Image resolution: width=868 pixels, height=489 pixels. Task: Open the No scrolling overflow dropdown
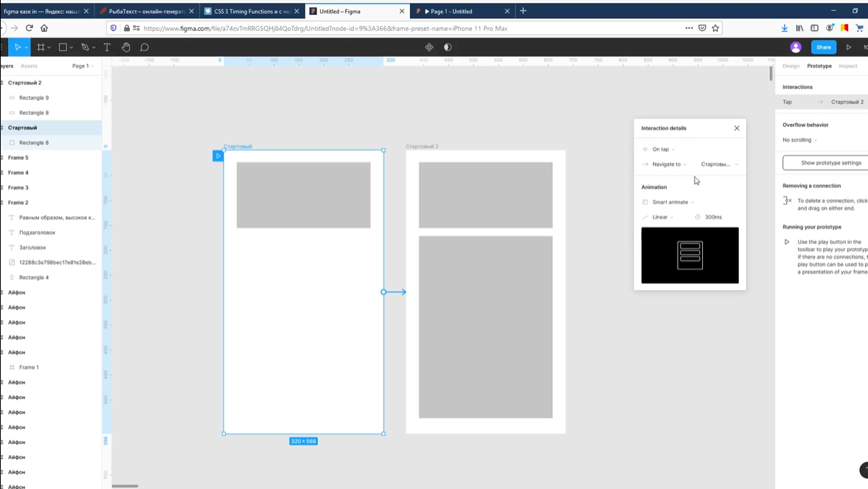pos(799,140)
